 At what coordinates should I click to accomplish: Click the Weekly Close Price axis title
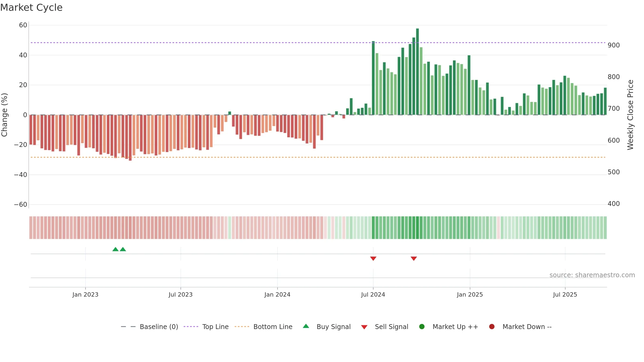click(x=630, y=115)
